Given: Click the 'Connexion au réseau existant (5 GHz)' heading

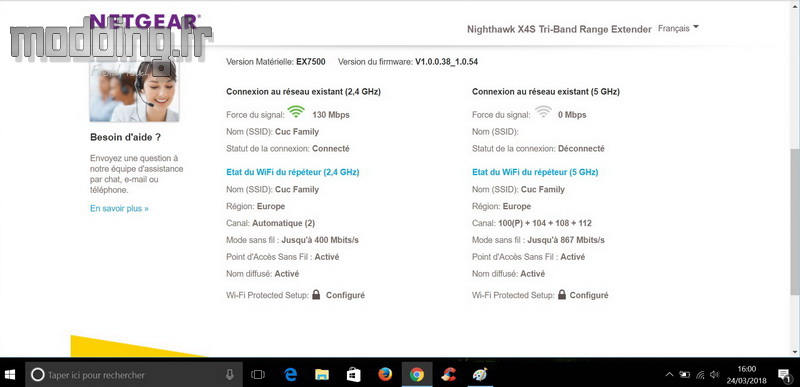Looking at the screenshot, I should (x=546, y=92).
